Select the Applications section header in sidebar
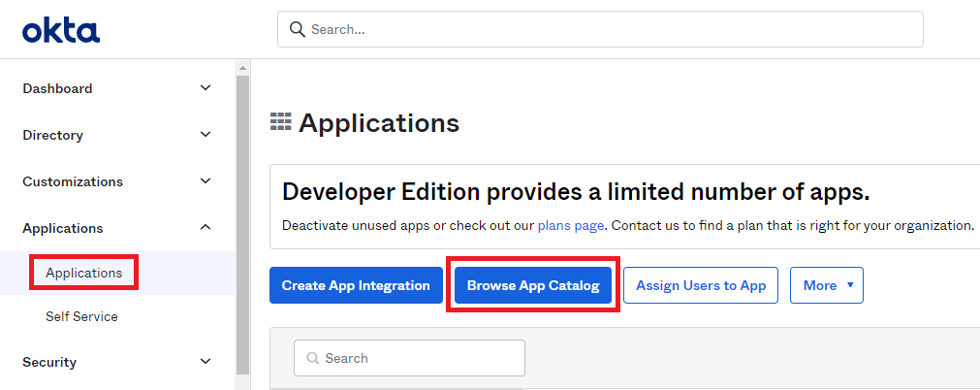 coord(62,228)
